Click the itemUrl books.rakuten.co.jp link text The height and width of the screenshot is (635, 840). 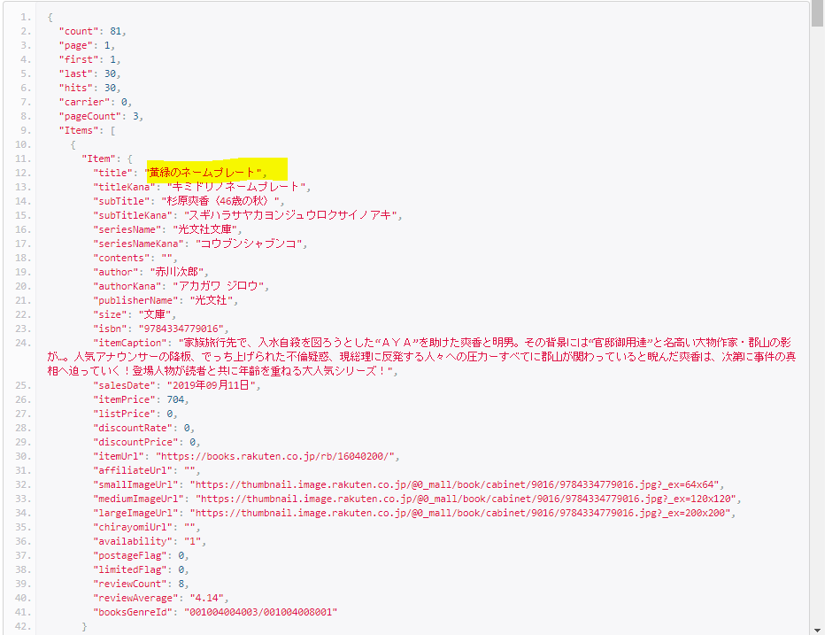point(275,457)
